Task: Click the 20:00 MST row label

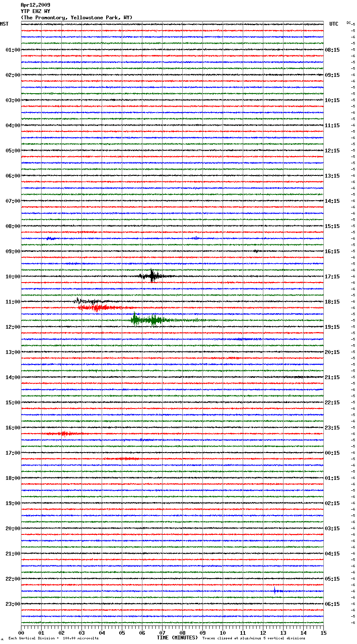Action: click(x=13, y=529)
